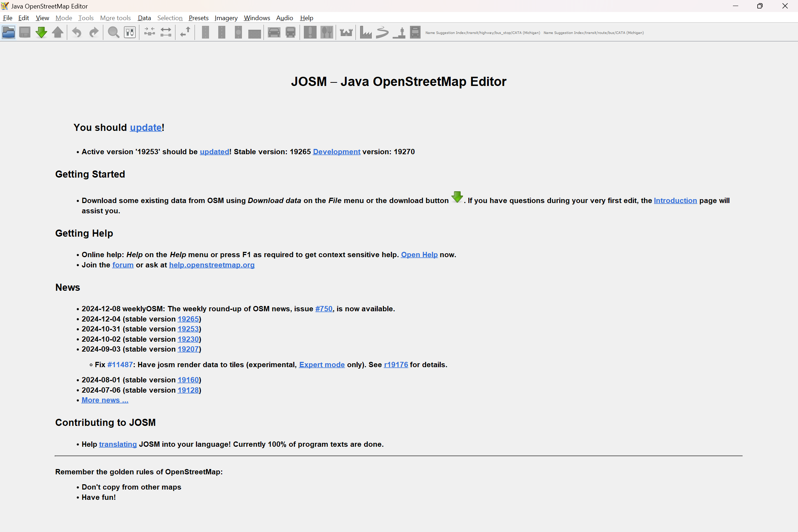Open the File menu
The height and width of the screenshot is (532, 798).
click(7, 18)
